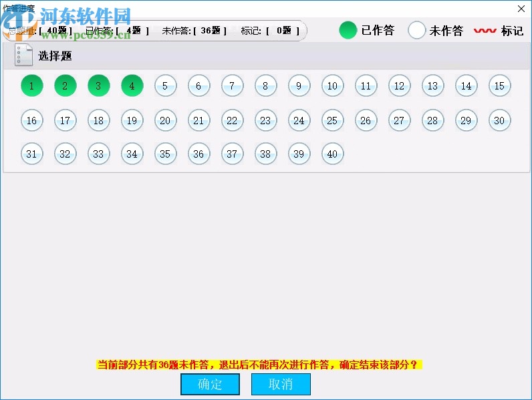The height and width of the screenshot is (400, 532).
Task: Go to question 15
Action: (x=500, y=85)
